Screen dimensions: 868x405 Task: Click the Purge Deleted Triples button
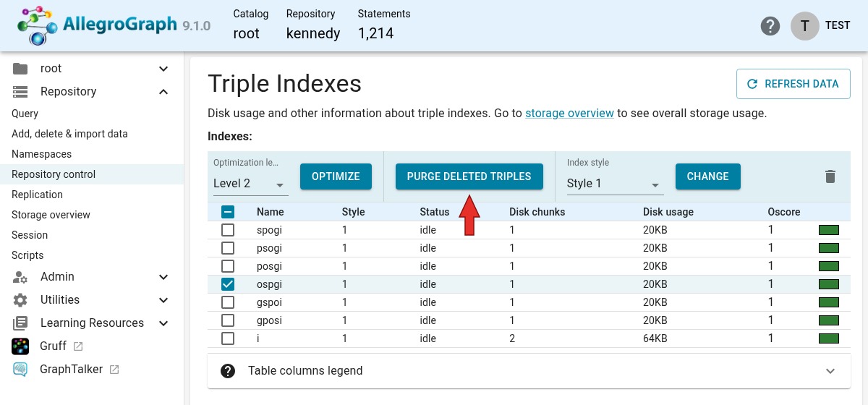click(469, 176)
